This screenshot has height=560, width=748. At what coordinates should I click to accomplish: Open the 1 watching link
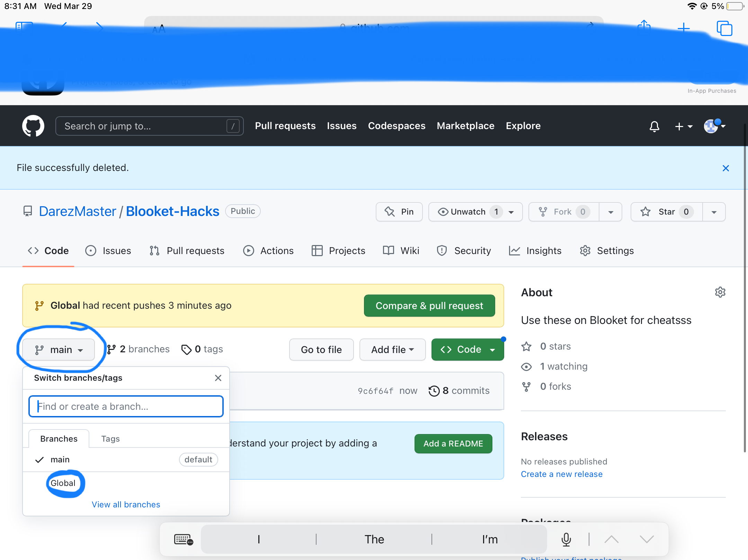coord(555,367)
